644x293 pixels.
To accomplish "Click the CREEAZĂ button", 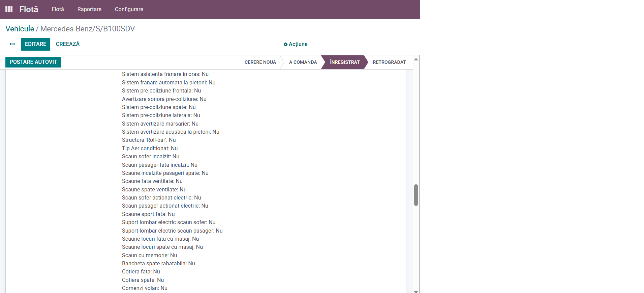I will point(68,44).
